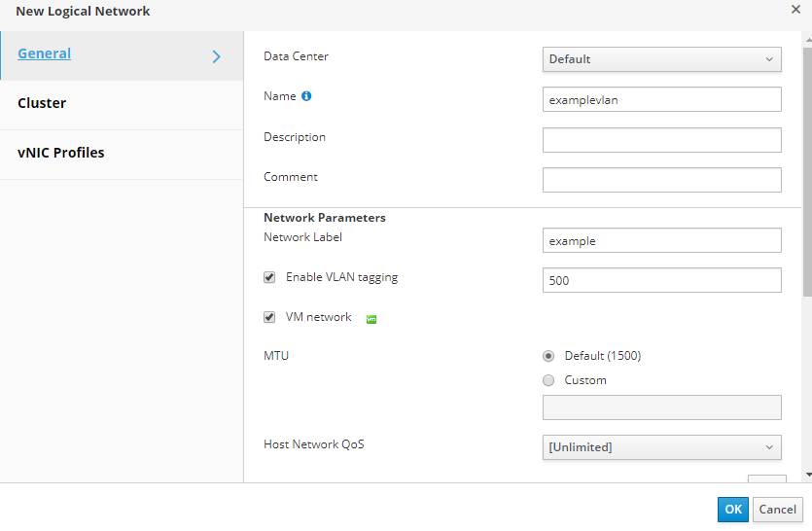812x531 pixels.
Task: Click the chevron arrow on General tab
Action: (217, 56)
